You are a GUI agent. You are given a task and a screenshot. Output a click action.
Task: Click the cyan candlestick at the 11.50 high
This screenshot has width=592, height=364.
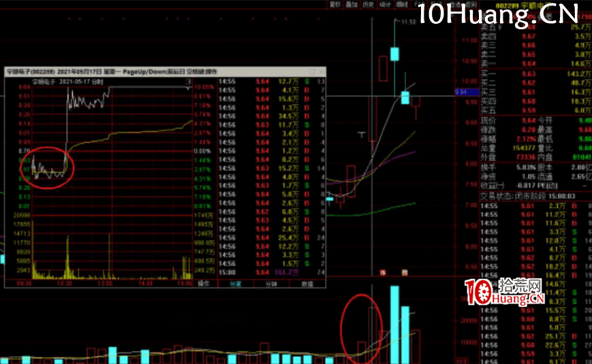(x=394, y=54)
